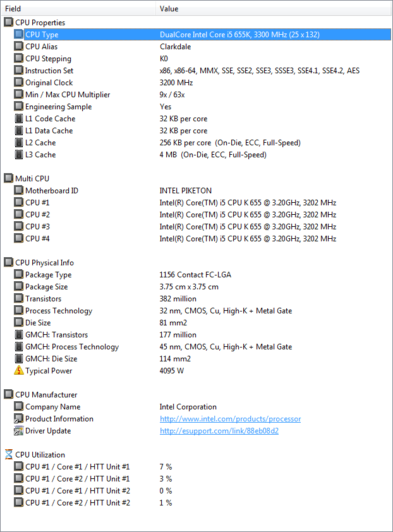Click the icon next to Instruction Set
This screenshot has width=393, height=532.
(x=19, y=70)
